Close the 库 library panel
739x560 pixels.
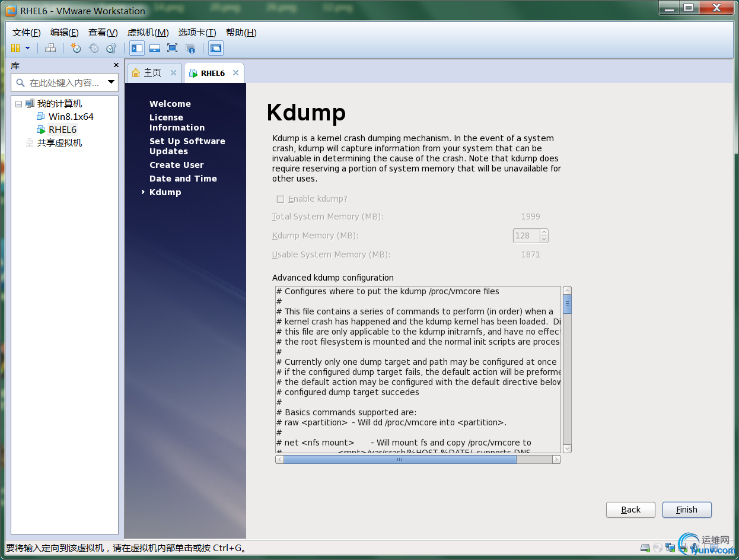pyautogui.click(x=116, y=65)
